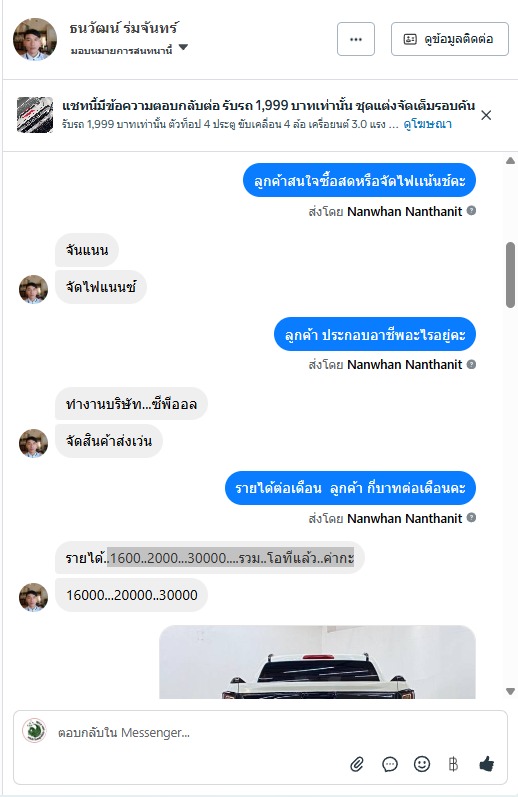
Task: Open customer profile picture in header
Action: 35,39
